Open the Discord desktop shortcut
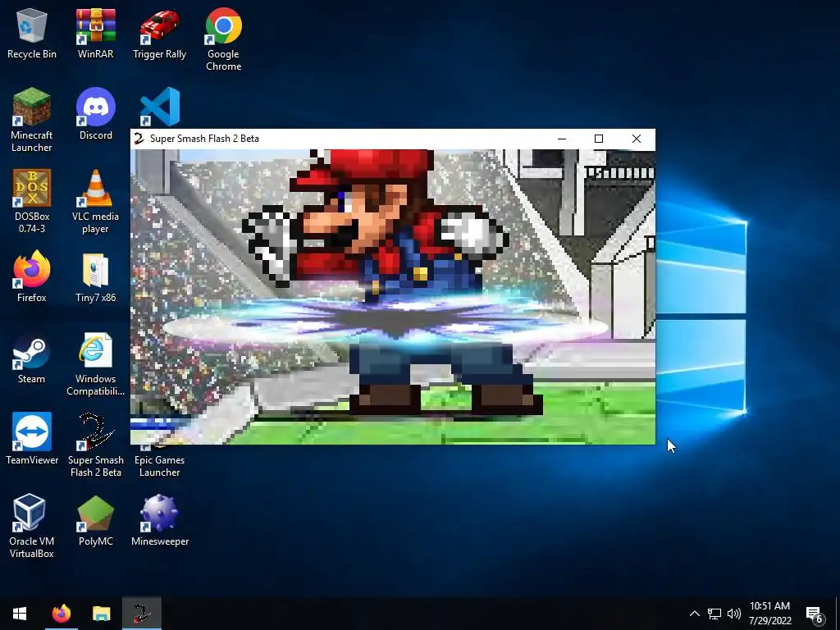The width and height of the screenshot is (840, 630). [96, 114]
